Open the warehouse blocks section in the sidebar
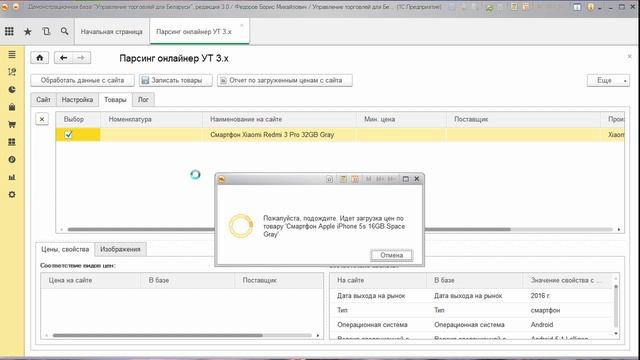 12,142
